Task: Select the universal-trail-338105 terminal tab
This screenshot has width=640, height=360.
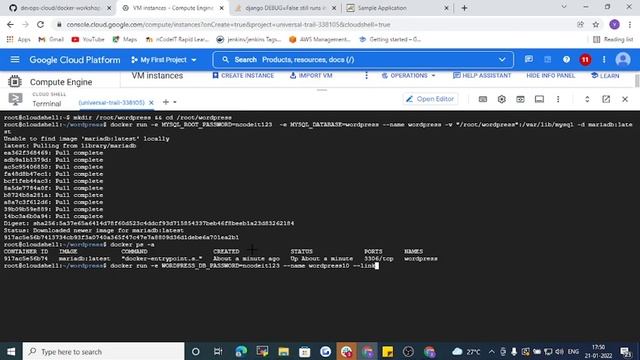Action: pos(111,102)
